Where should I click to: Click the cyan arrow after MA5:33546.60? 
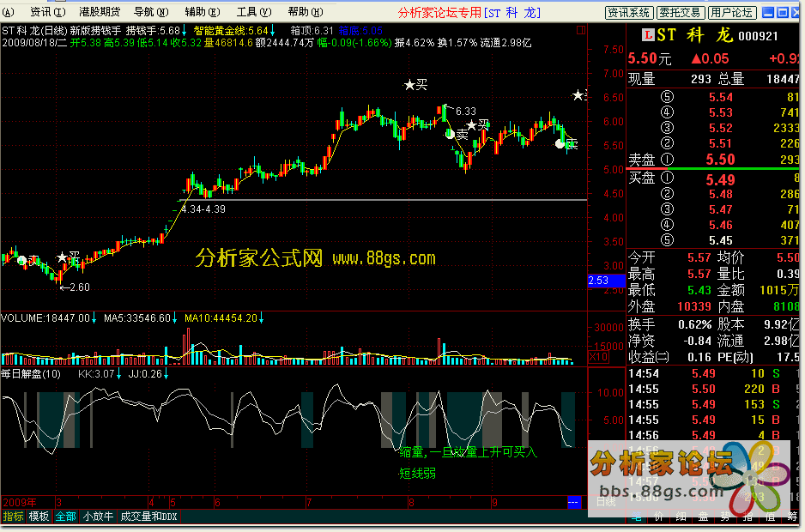174,318
